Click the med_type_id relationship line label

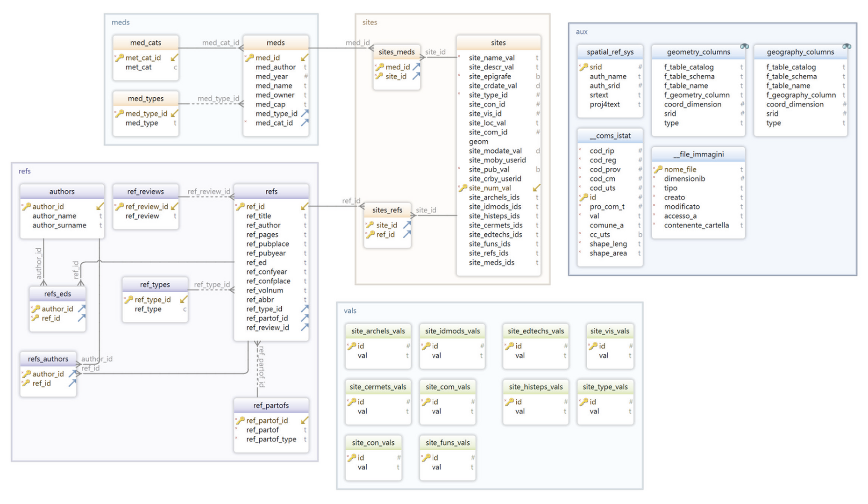(218, 98)
